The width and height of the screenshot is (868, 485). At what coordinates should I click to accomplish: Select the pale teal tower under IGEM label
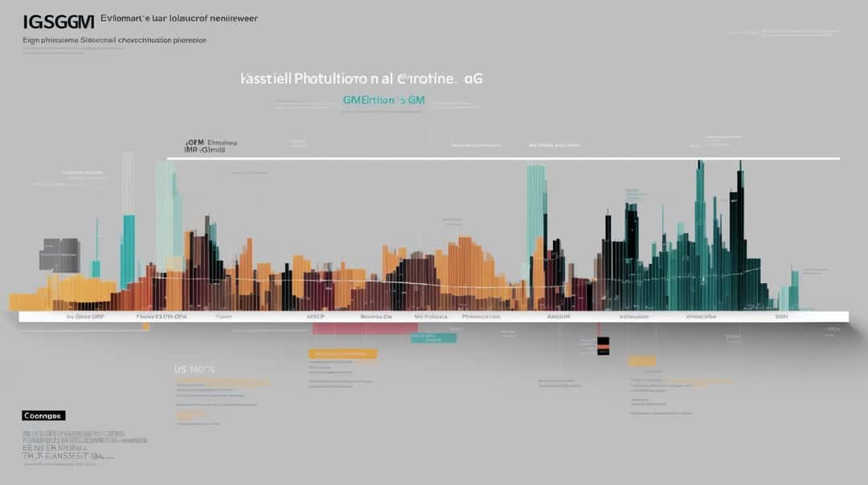(x=167, y=216)
